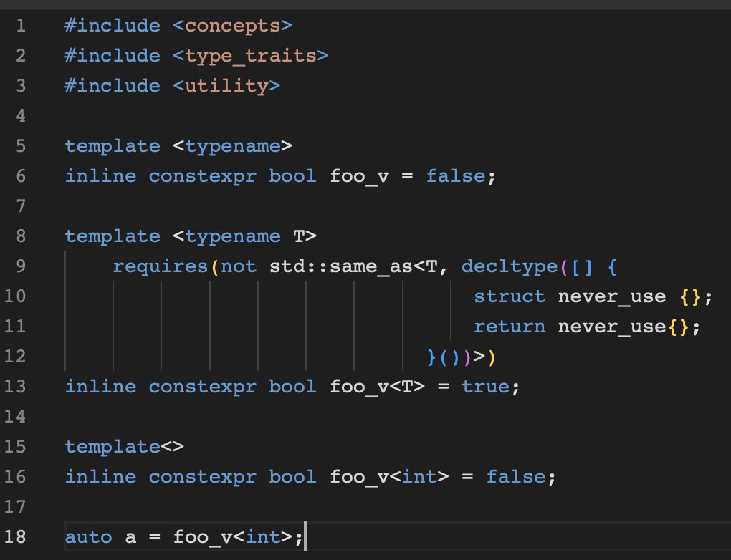
Task: Place cursor after foo_v<int>; on line 18
Action: pos(305,536)
